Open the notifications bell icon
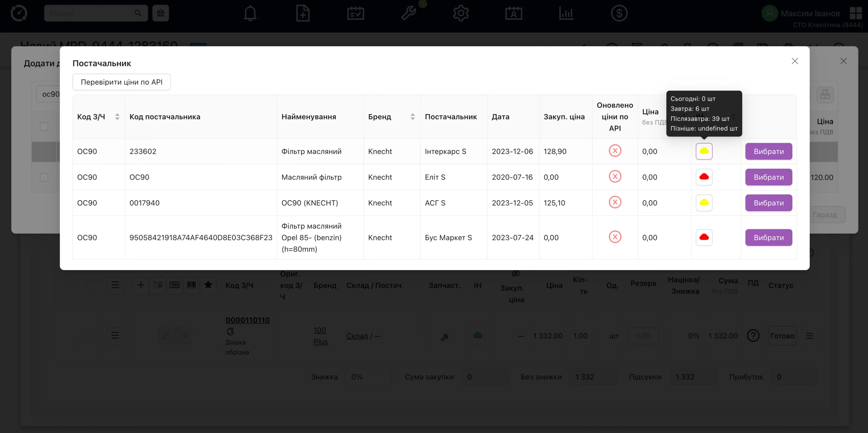This screenshot has height=433, width=868. pos(250,14)
